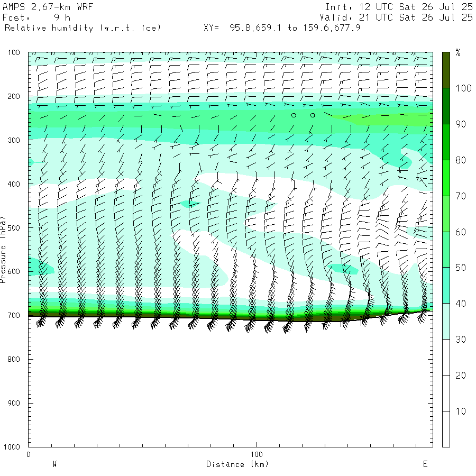Click the mint green 50-60% colorbar swatch

[446, 250]
